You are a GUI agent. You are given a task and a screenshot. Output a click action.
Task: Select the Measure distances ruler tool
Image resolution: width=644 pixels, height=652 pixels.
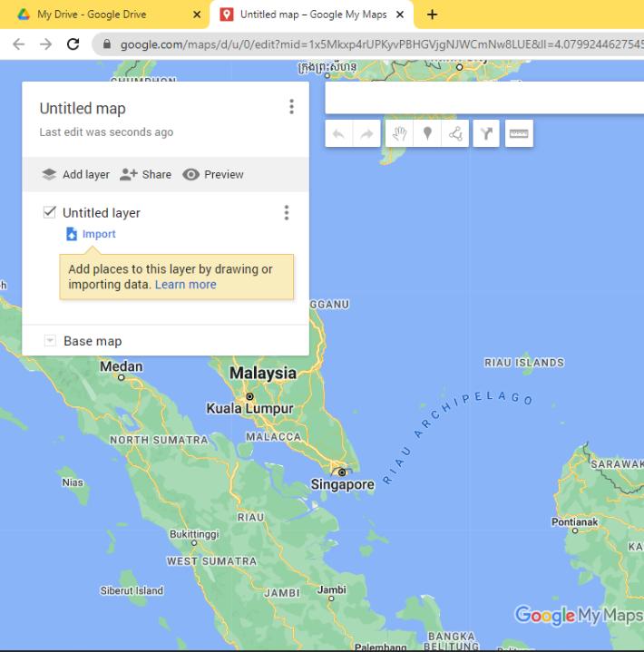519,134
